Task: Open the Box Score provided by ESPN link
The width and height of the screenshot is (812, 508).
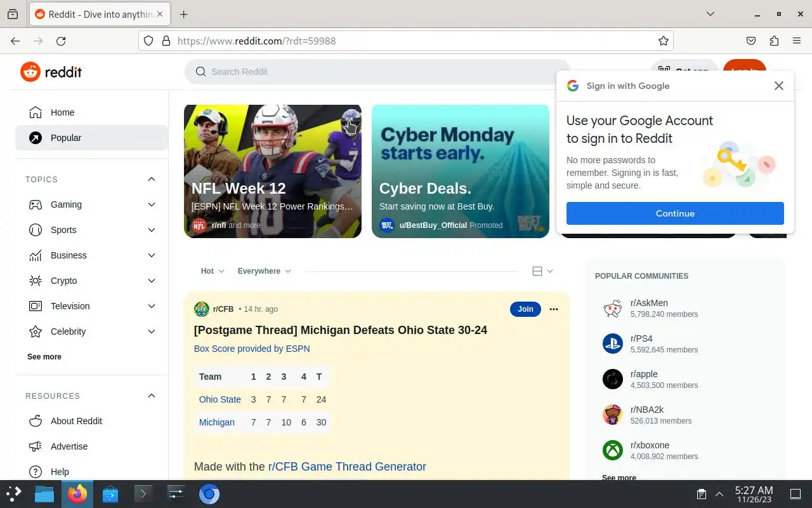Action: [x=252, y=349]
